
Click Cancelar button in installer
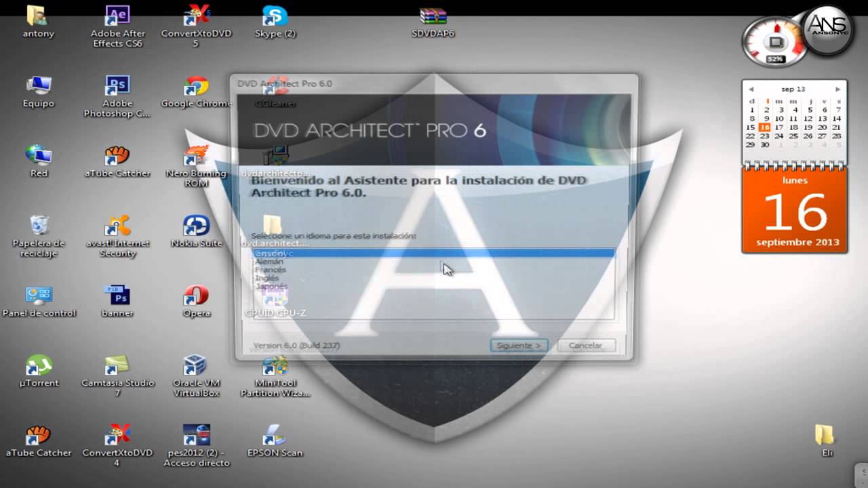(x=586, y=345)
